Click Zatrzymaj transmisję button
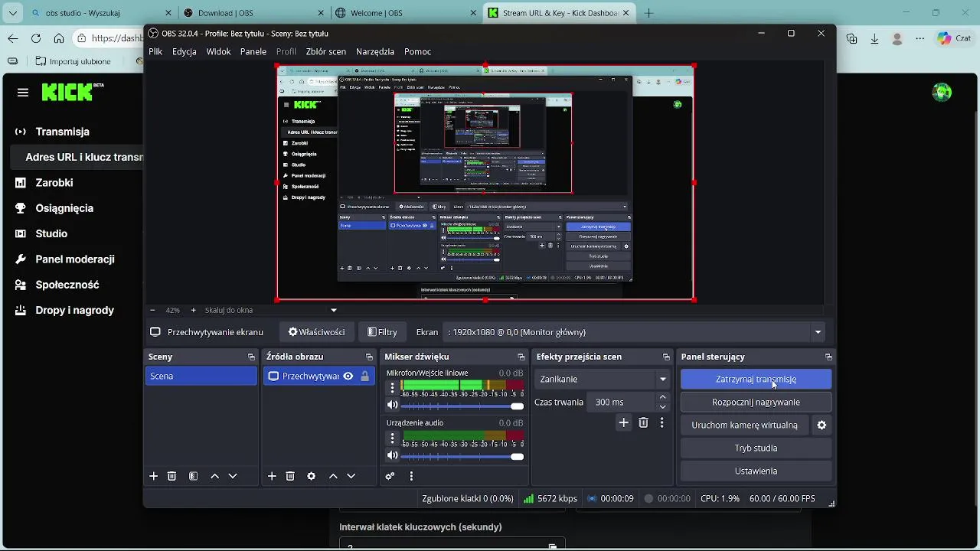This screenshot has height=551, width=980. click(x=756, y=379)
